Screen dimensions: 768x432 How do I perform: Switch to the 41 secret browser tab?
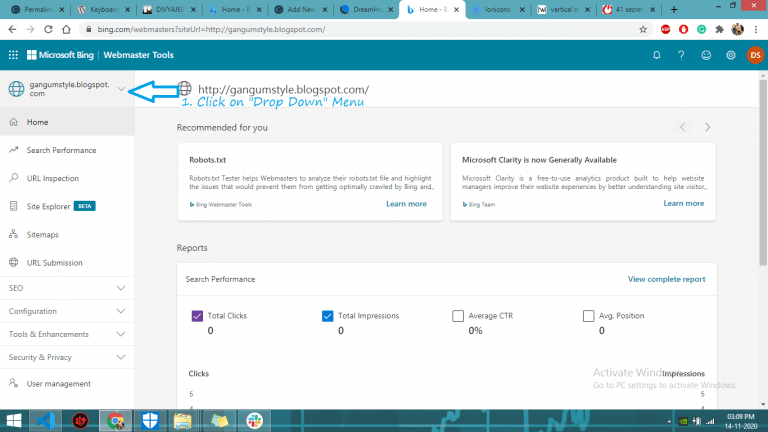628,9
